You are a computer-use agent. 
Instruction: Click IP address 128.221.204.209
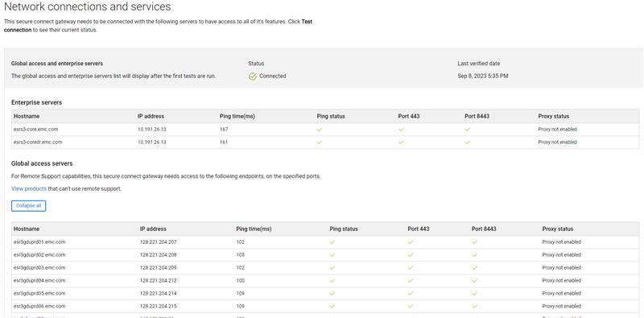pyautogui.click(x=158, y=268)
